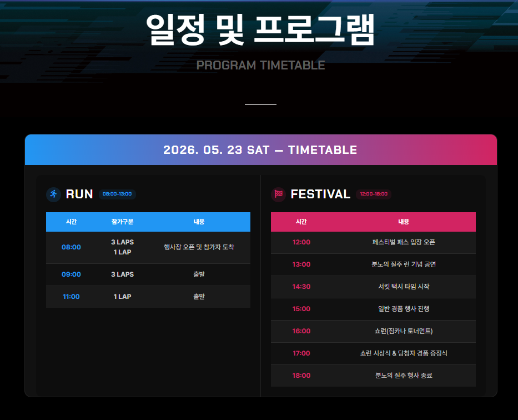Select the 08:00 행사장 오픈 row
Screen dimensions: 518x420
click(x=148, y=247)
